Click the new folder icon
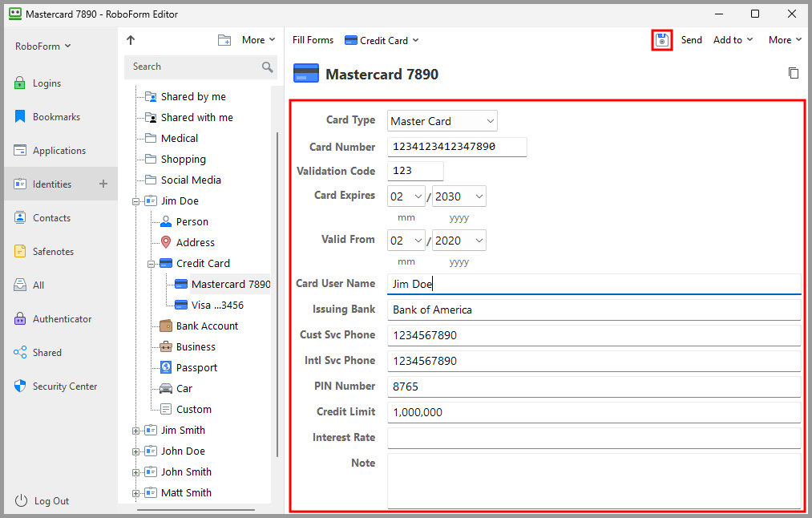Viewport: 812px width, 518px height. (x=224, y=40)
